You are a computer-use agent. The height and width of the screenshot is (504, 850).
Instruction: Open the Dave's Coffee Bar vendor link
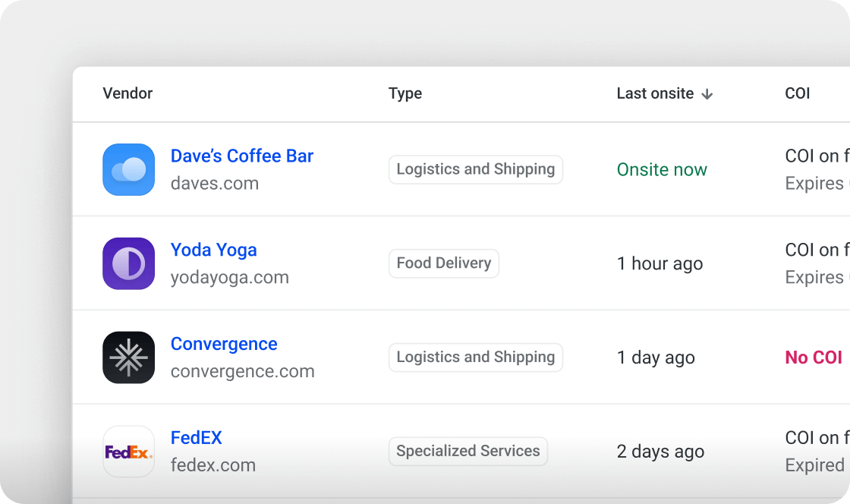click(x=242, y=156)
